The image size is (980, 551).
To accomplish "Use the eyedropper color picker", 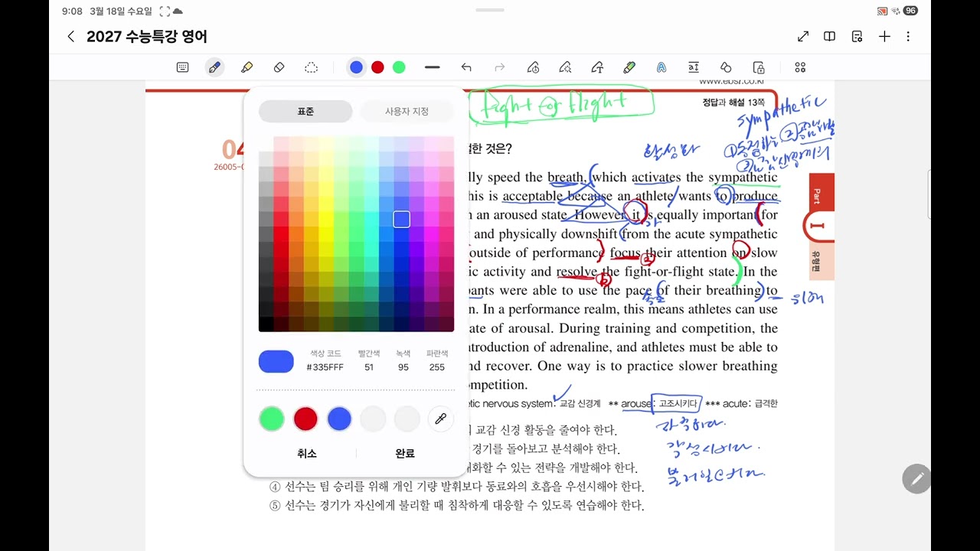I will (x=441, y=419).
